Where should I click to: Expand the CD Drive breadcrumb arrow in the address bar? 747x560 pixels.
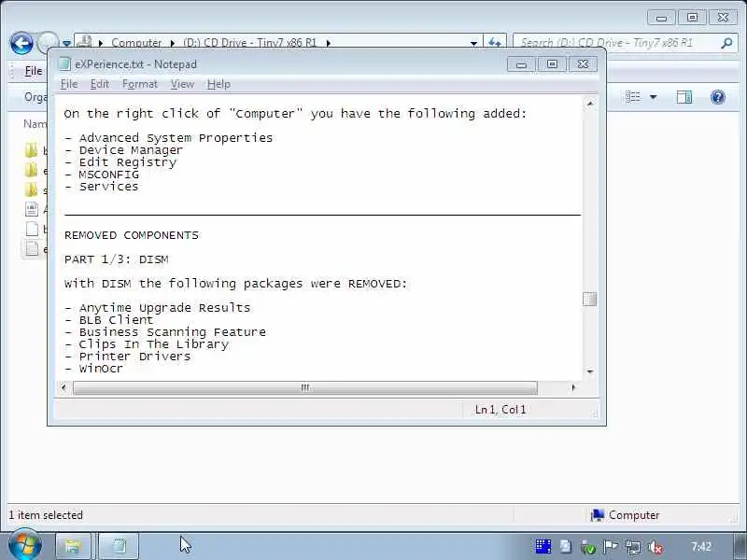pyautogui.click(x=329, y=43)
